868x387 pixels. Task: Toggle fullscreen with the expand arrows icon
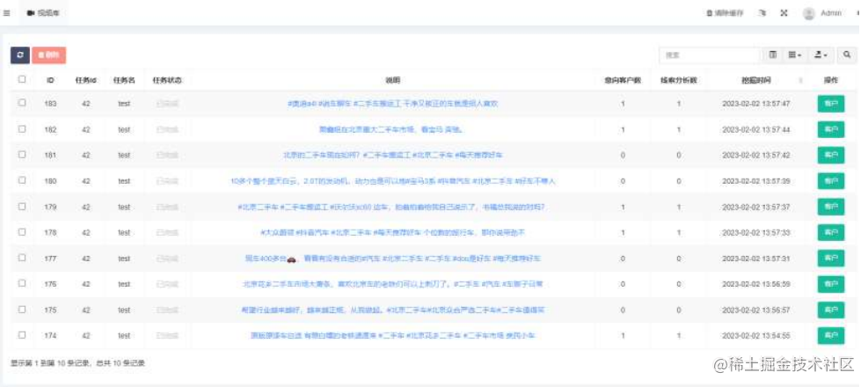(784, 12)
